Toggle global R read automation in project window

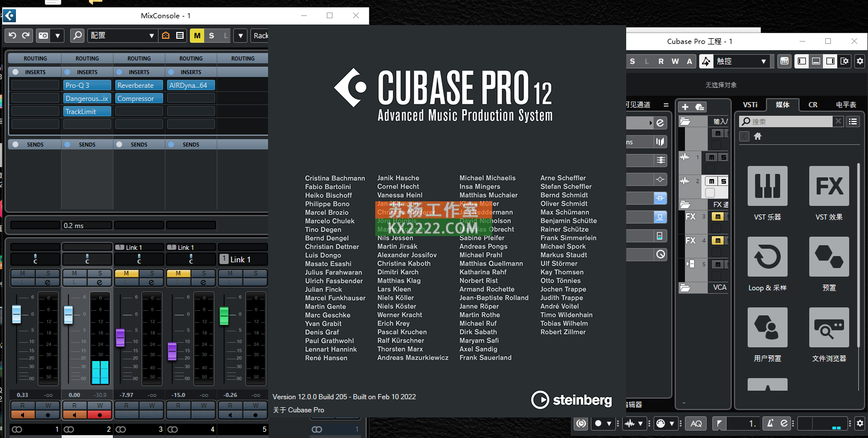(x=661, y=62)
